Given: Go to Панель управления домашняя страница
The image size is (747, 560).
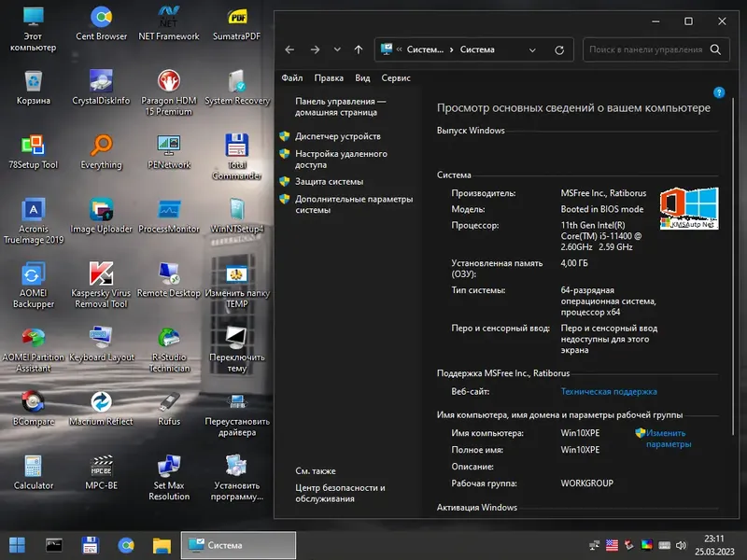Looking at the screenshot, I should 341,106.
